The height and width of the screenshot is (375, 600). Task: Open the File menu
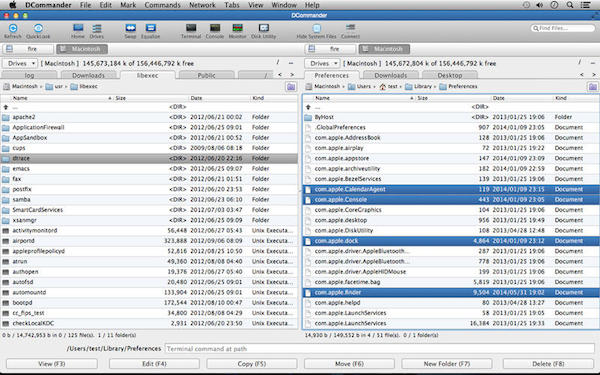(85, 5)
